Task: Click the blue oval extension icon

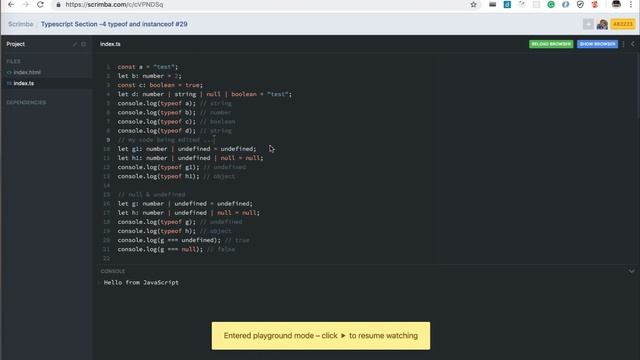Action: tap(566, 4)
